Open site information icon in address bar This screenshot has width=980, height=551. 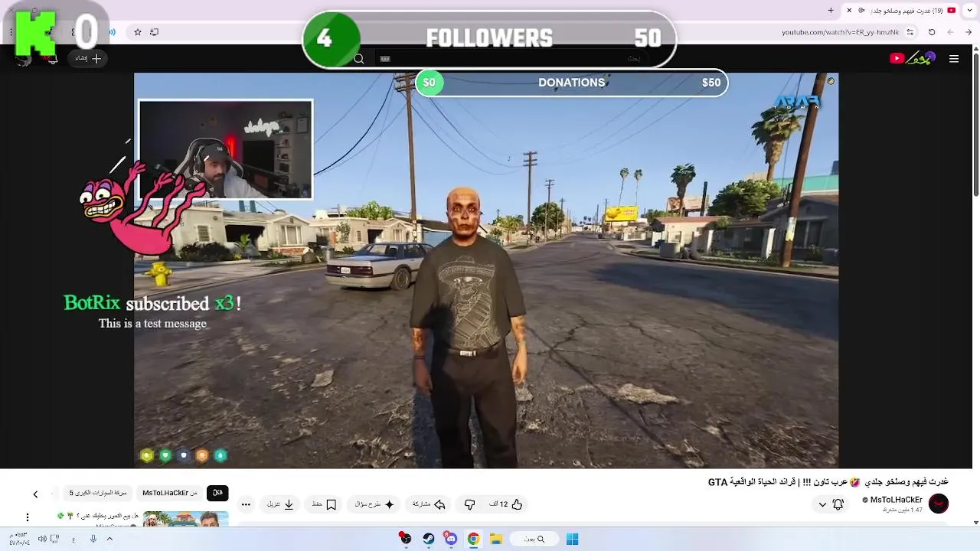click(x=910, y=32)
